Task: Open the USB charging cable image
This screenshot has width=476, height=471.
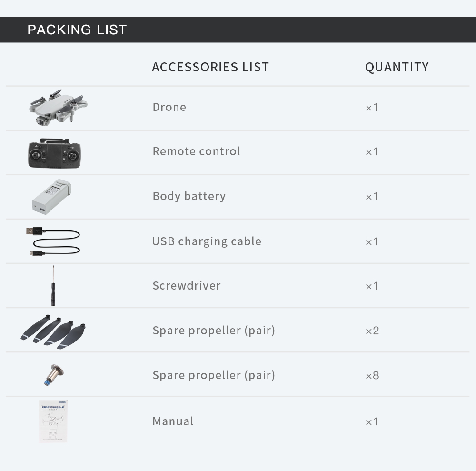Action: tap(53, 241)
